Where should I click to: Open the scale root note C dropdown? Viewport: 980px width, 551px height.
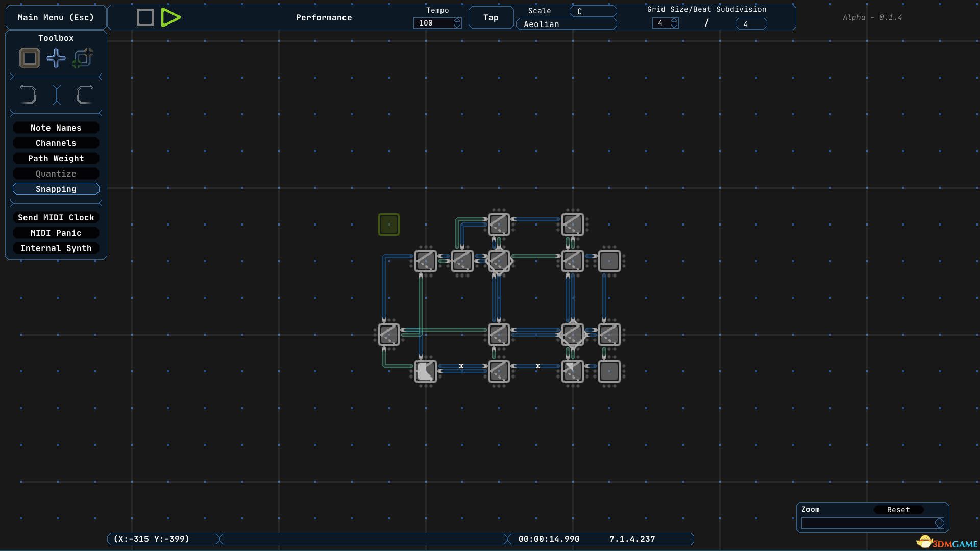coord(593,11)
